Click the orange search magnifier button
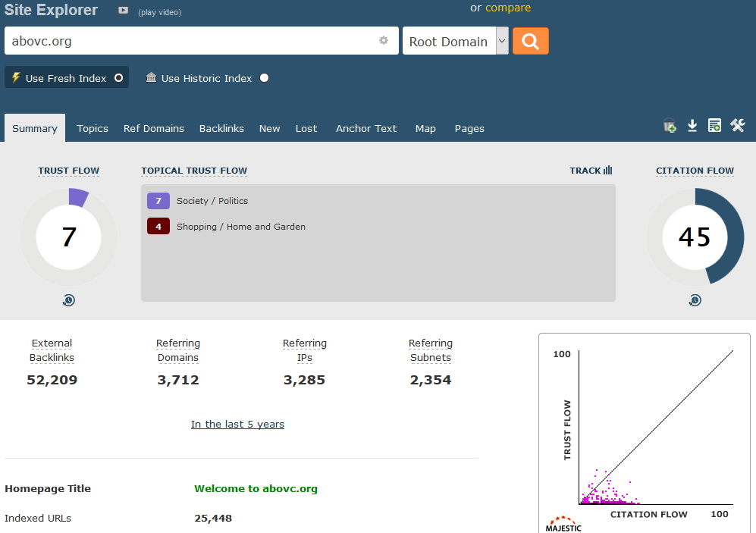Screen dimensions: 756x533 pos(530,41)
